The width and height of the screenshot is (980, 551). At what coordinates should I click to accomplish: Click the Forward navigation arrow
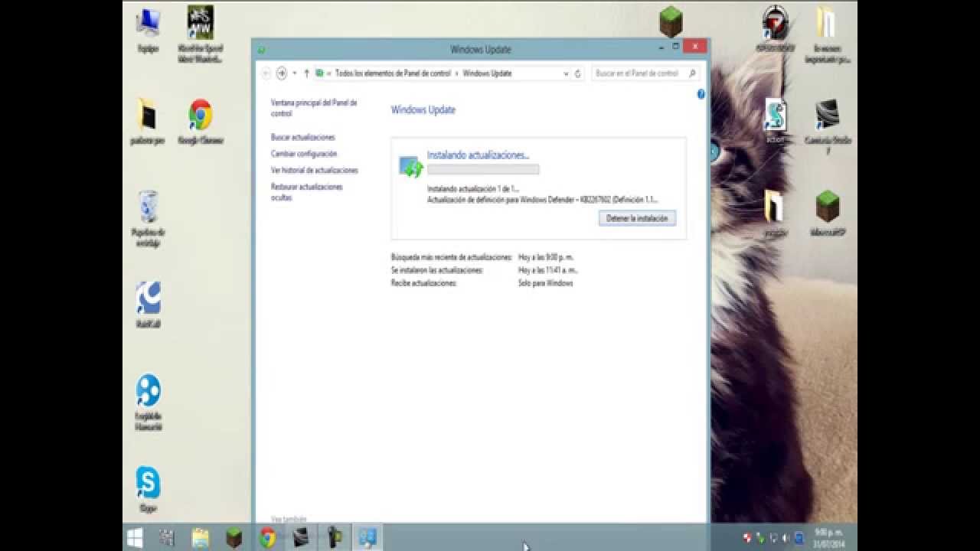(282, 73)
